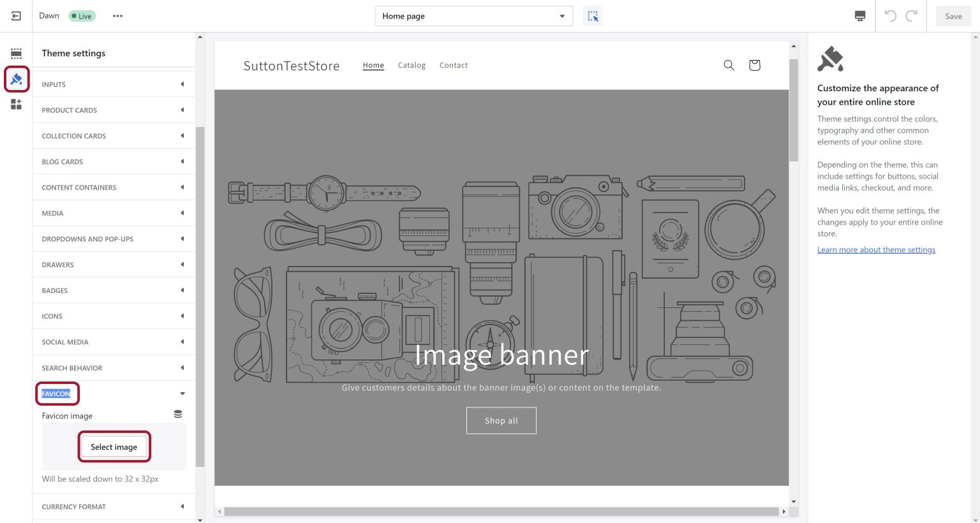Screen dimensions: 980x523
Task: Click the Select image button for favicon
Action: click(x=114, y=446)
